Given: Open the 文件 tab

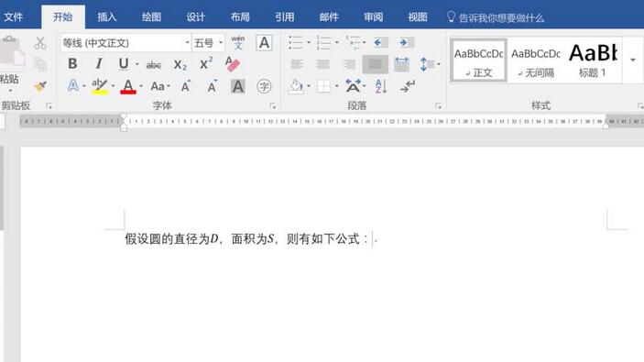Looking at the screenshot, I should click(14, 16).
